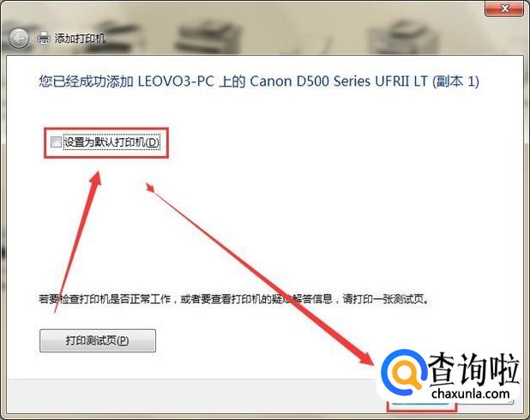This screenshot has height=420, width=530.
Task: Close the 添加打印机 wizard window
Action: click(504, 8)
